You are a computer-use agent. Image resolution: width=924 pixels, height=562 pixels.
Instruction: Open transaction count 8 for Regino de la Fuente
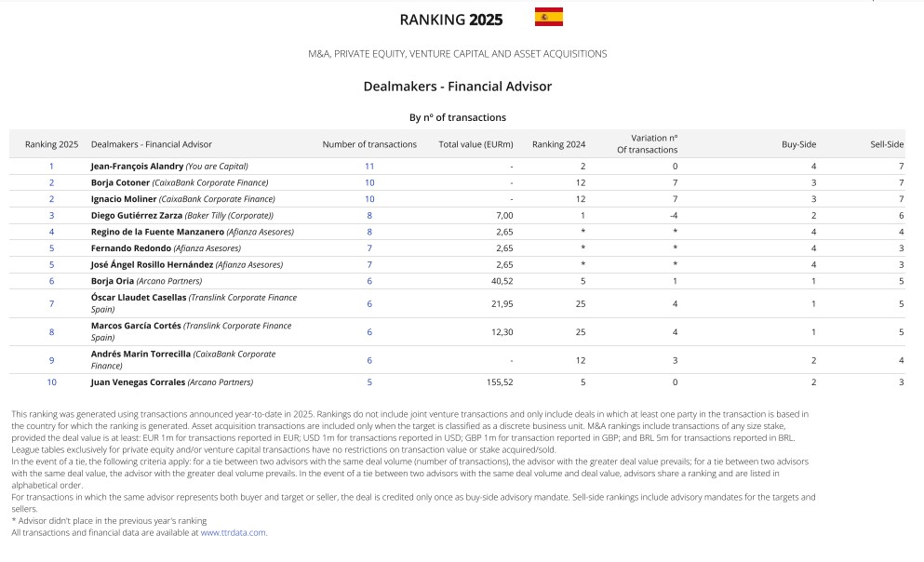[369, 232]
